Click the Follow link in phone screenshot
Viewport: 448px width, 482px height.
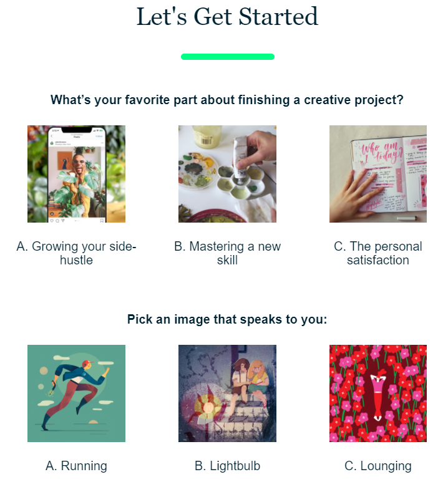click(x=99, y=136)
